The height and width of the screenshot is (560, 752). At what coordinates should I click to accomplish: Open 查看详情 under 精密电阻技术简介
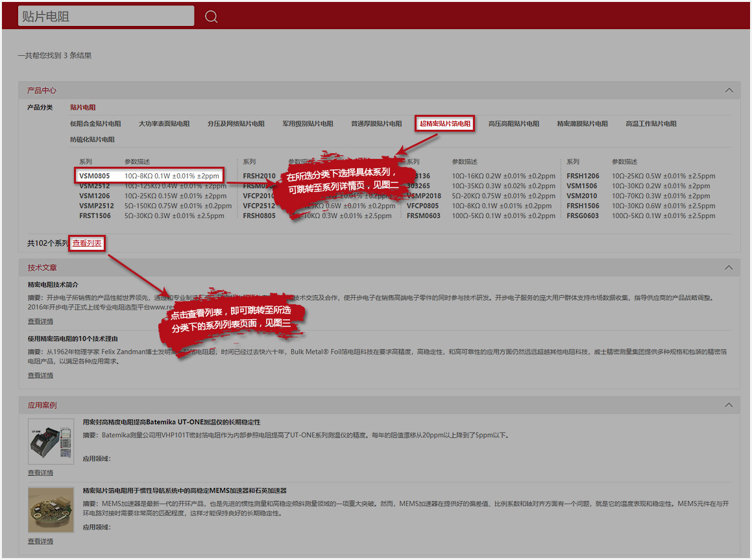40,321
